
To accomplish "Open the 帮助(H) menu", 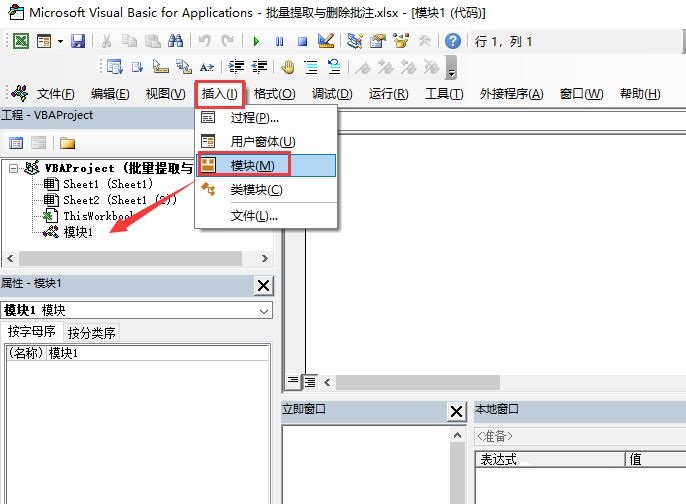I will click(640, 94).
